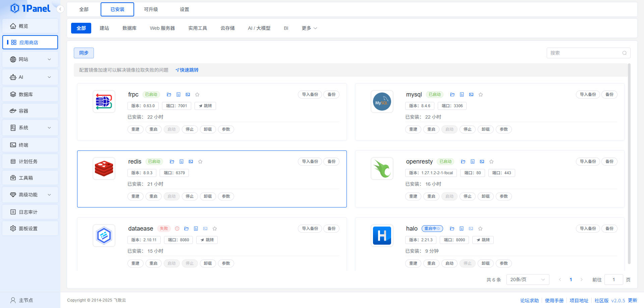Open the dataease install folder icon

186,229
